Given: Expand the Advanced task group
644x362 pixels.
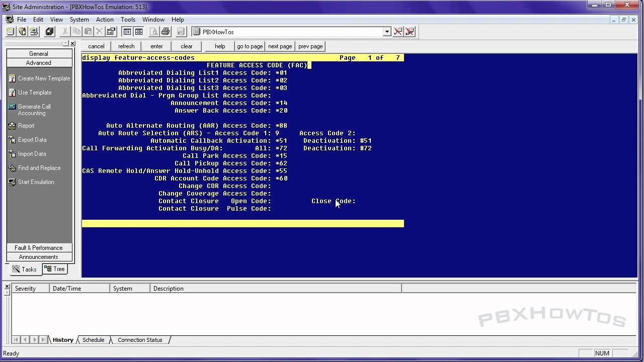Looking at the screenshot, I should tap(39, 63).
